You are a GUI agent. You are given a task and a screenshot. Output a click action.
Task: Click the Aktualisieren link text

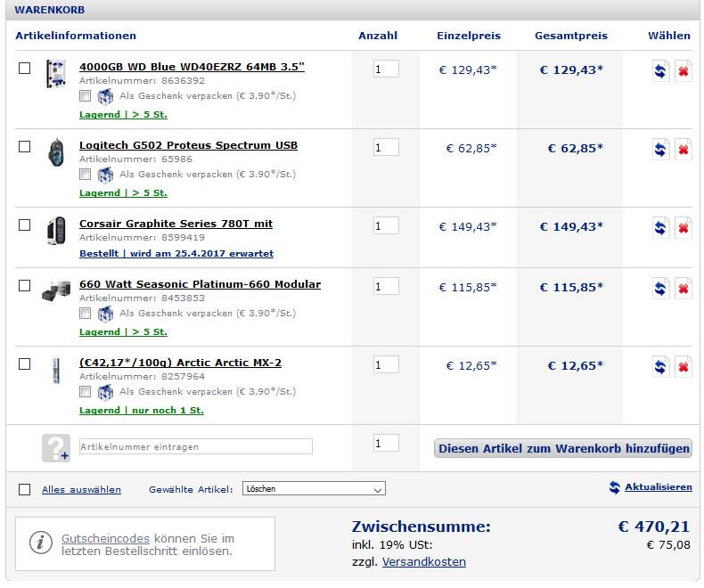(659, 487)
